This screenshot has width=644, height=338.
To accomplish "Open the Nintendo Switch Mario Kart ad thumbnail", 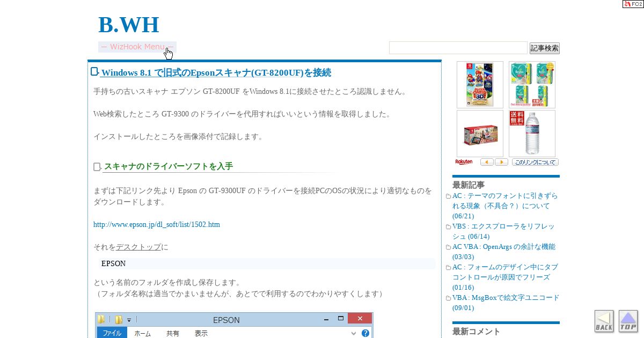I will click(480, 134).
